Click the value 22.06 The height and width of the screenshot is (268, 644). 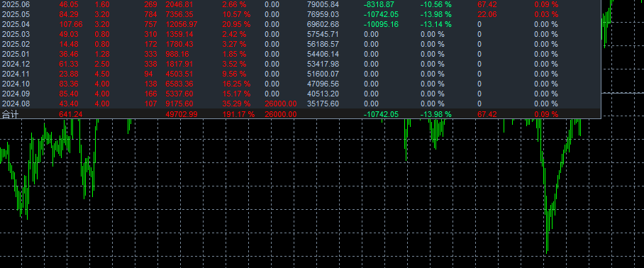487,14
